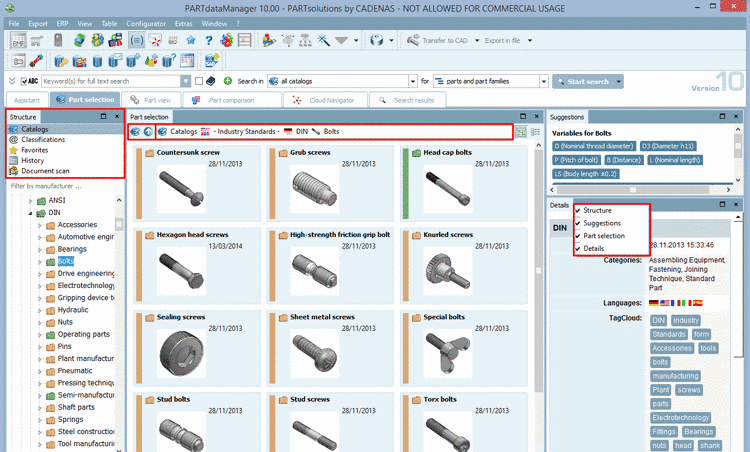This screenshot has height=452, width=750.
Task: Switch to list details view icon
Action: coord(535,132)
